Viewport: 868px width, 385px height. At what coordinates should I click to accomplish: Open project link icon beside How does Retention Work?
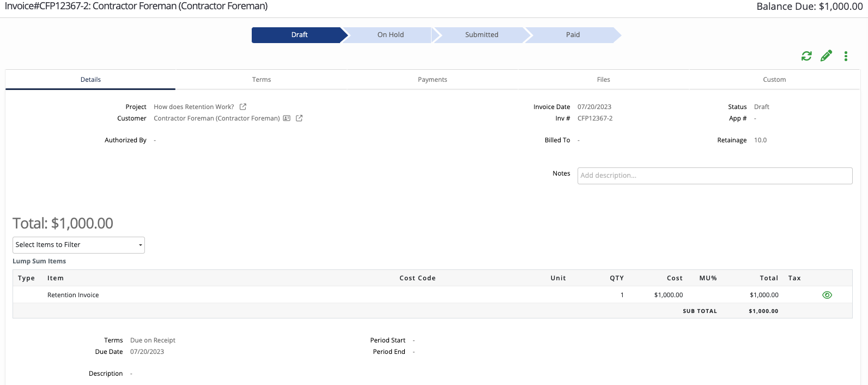[x=243, y=107]
